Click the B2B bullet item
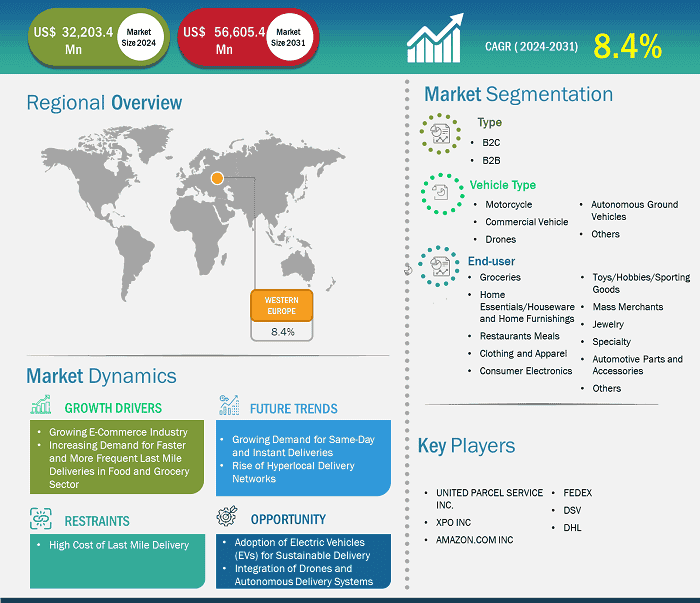Image resolution: width=700 pixels, height=603 pixels. click(x=491, y=160)
